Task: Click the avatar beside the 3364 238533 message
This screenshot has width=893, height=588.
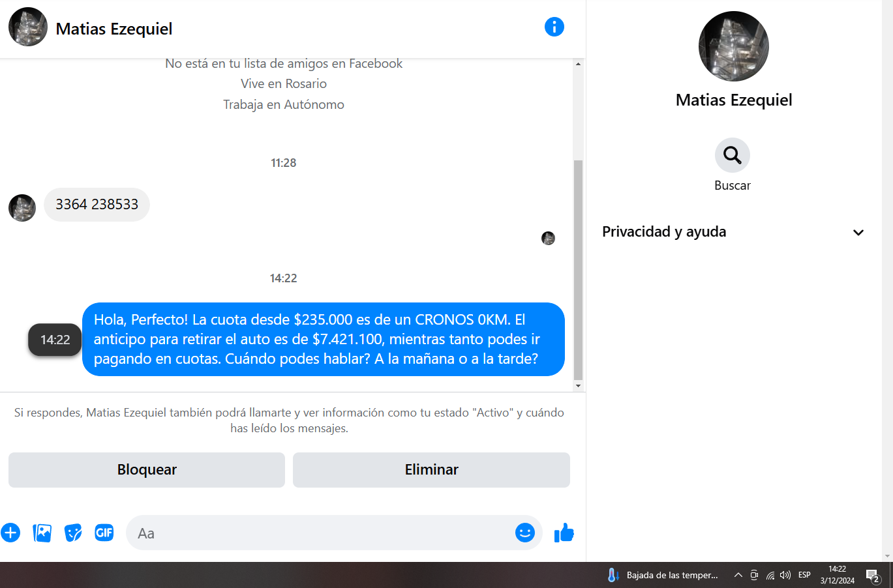Action: [x=22, y=208]
